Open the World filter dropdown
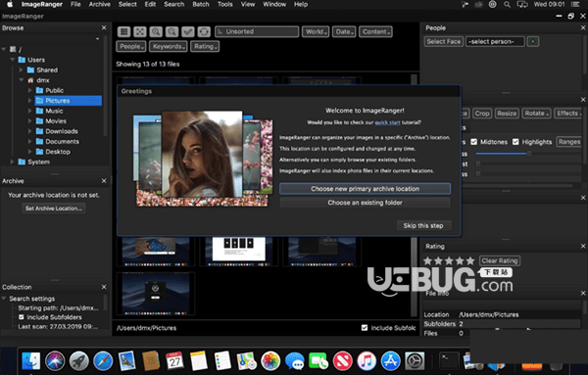This screenshot has width=588, height=375. [316, 32]
